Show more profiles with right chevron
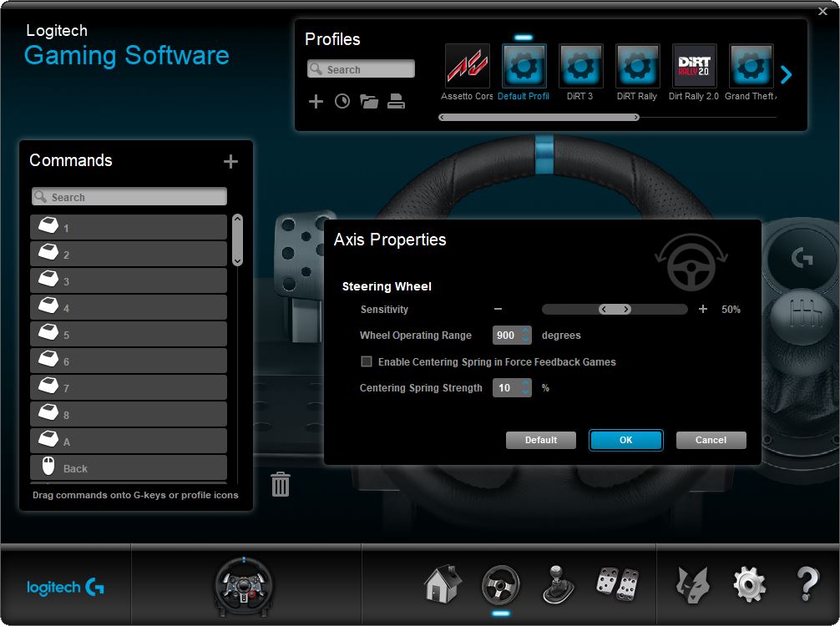This screenshot has height=626, width=840. 786,75
